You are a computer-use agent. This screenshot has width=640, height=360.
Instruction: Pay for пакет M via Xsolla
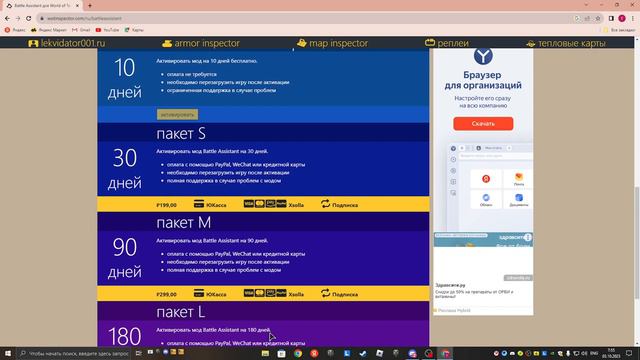273,293
